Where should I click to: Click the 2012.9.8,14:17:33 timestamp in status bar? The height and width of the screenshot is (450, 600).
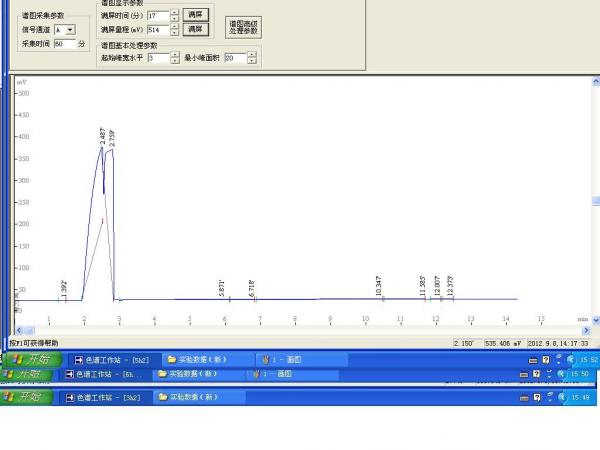558,343
